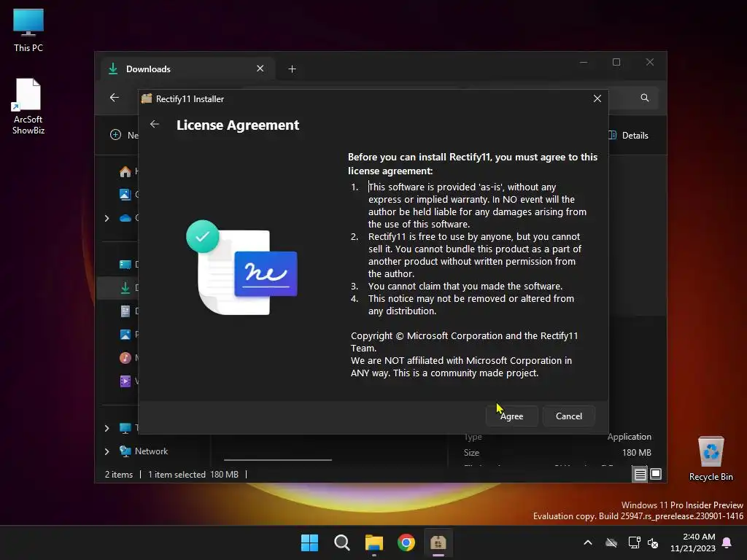Click the Rectify11 Installer title bar icon
747x560 pixels.
click(147, 98)
